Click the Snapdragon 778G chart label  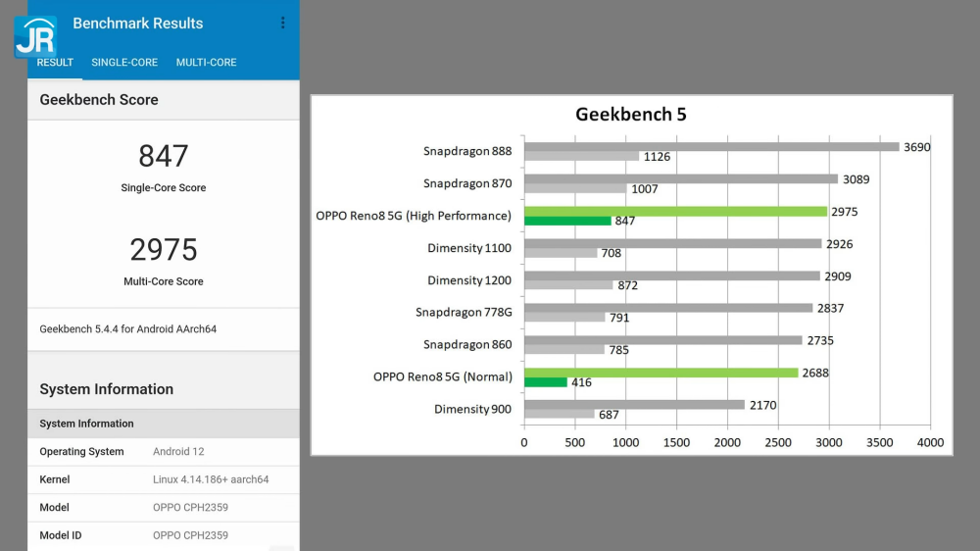(x=464, y=312)
